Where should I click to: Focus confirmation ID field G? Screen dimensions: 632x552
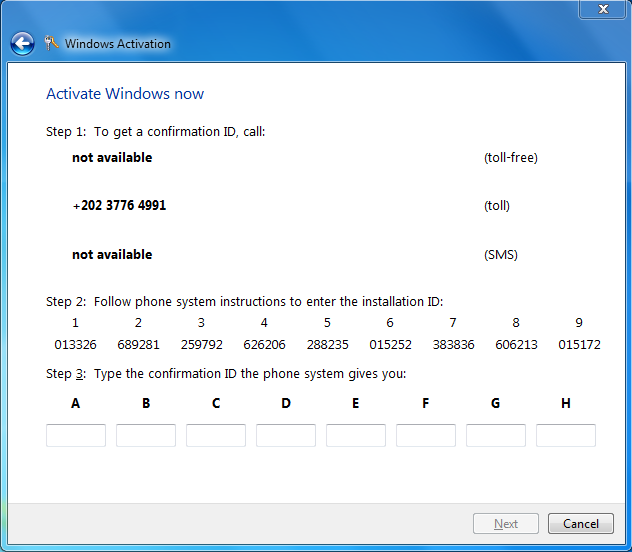tap(496, 435)
